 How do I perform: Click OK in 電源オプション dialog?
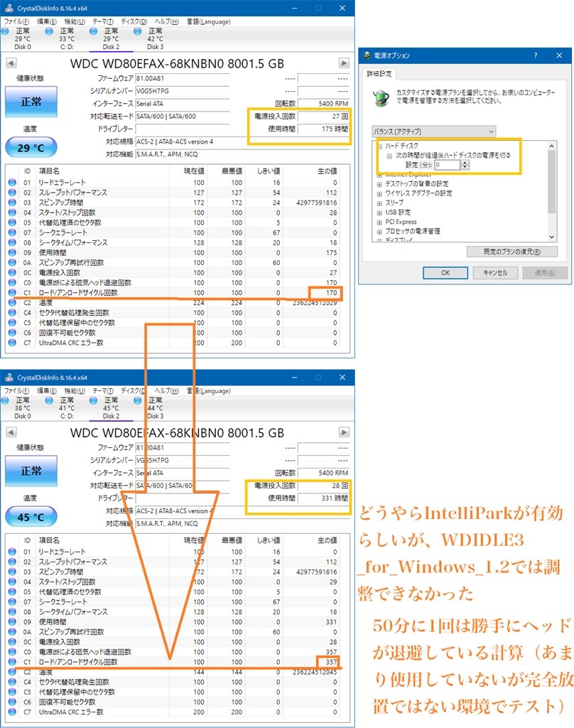point(445,272)
